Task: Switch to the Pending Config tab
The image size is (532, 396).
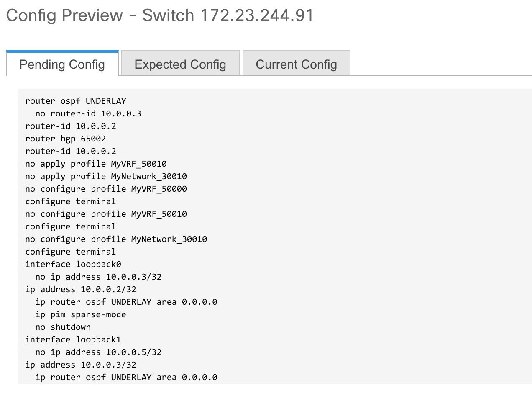Action: tap(62, 64)
